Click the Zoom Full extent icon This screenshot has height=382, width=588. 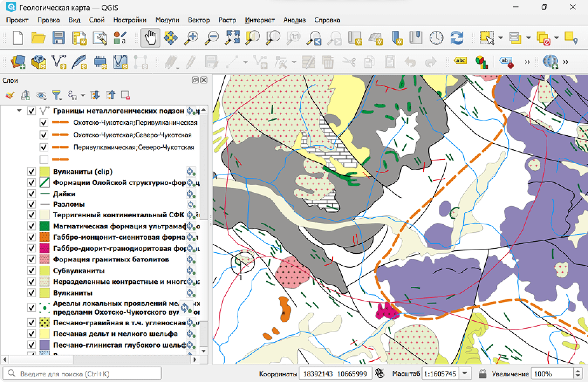click(232, 37)
